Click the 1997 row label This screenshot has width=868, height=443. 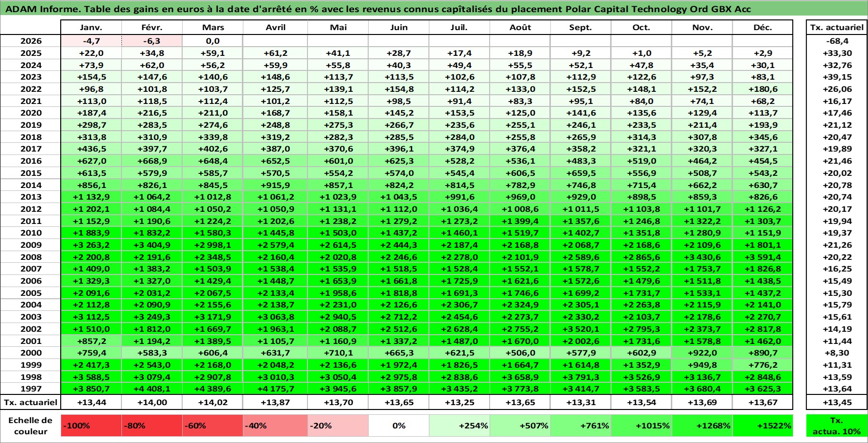31,389
